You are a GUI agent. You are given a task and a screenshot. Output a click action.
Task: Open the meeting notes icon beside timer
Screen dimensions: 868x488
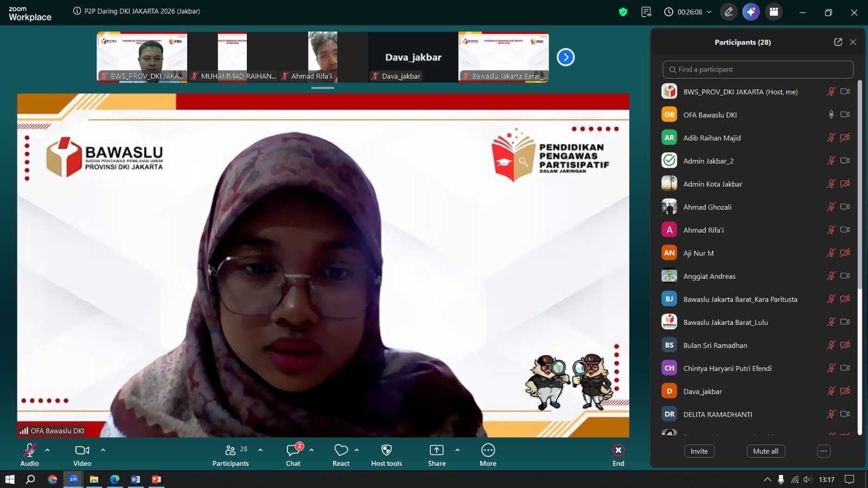click(x=646, y=12)
